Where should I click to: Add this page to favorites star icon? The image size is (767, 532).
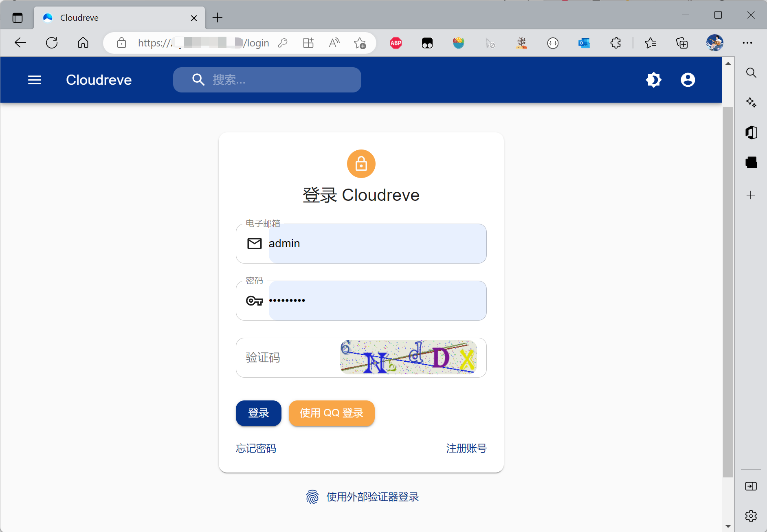pos(360,43)
